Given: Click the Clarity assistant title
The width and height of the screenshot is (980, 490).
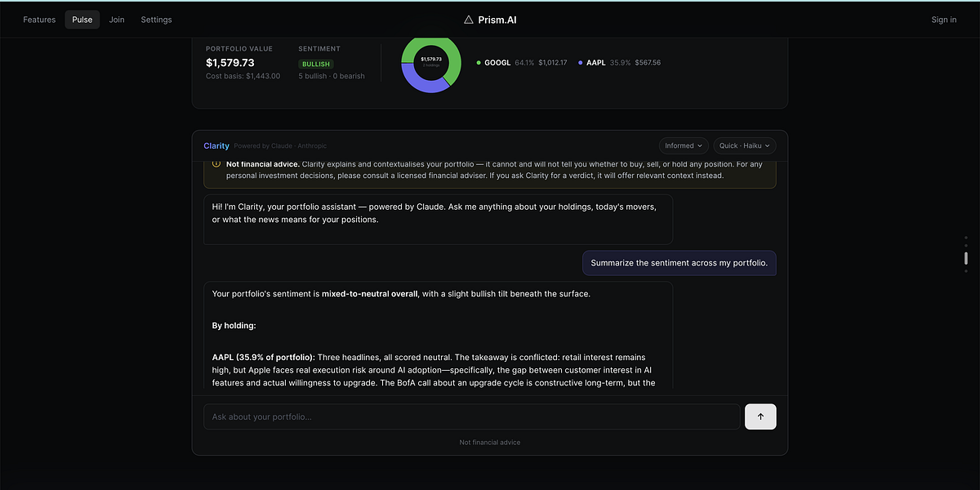Looking at the screenshot, I should coord(216,146).
